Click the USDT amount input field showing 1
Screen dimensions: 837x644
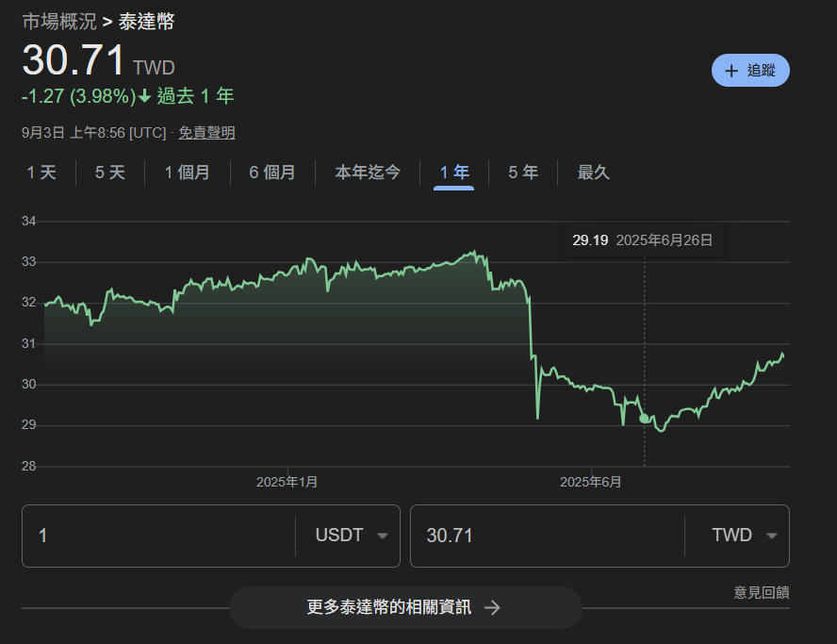[x=158, y=536]
